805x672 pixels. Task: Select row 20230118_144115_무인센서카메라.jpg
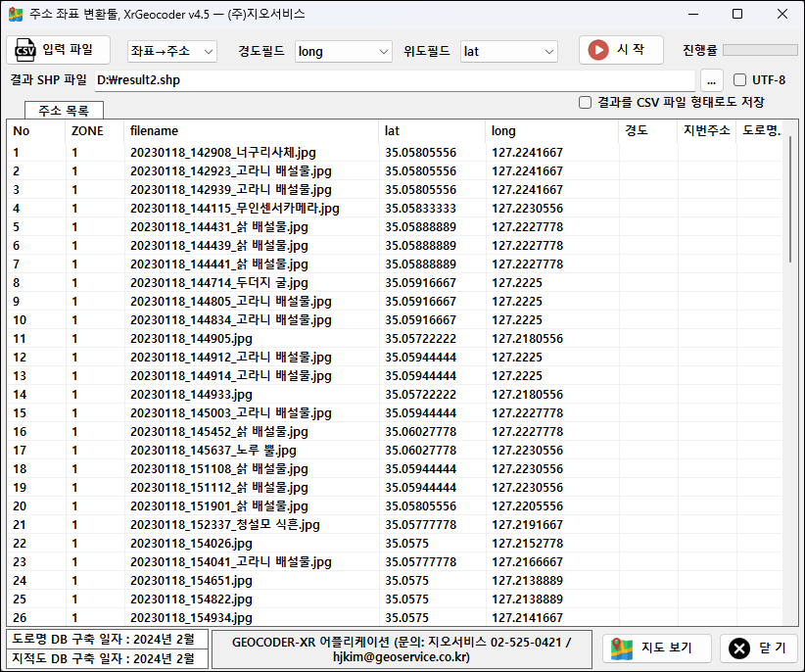coord(395,209)
